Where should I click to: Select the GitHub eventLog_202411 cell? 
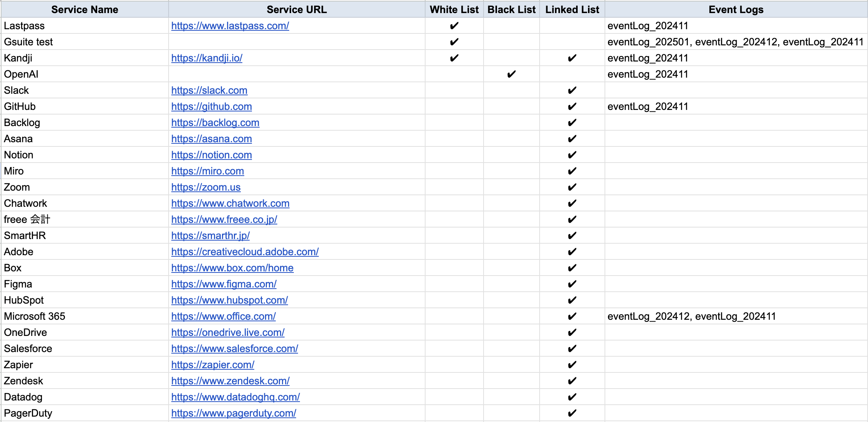pyautogui.click(x=736, y=106)
